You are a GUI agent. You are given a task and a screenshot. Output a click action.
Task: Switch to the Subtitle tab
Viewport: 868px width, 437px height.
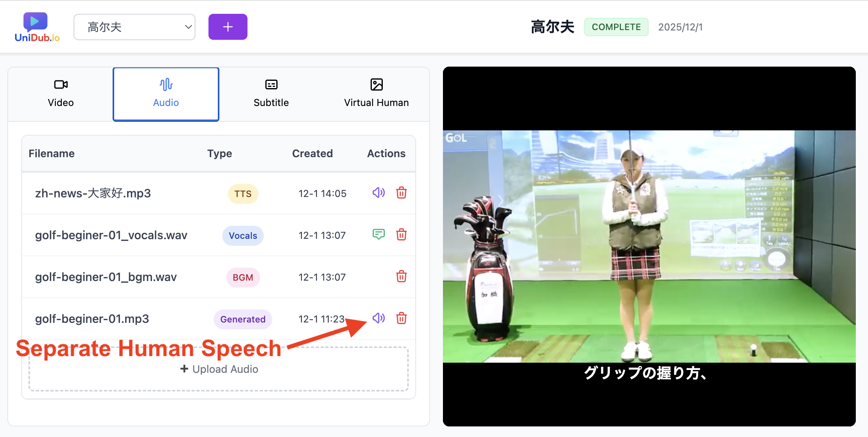(271, 93)
